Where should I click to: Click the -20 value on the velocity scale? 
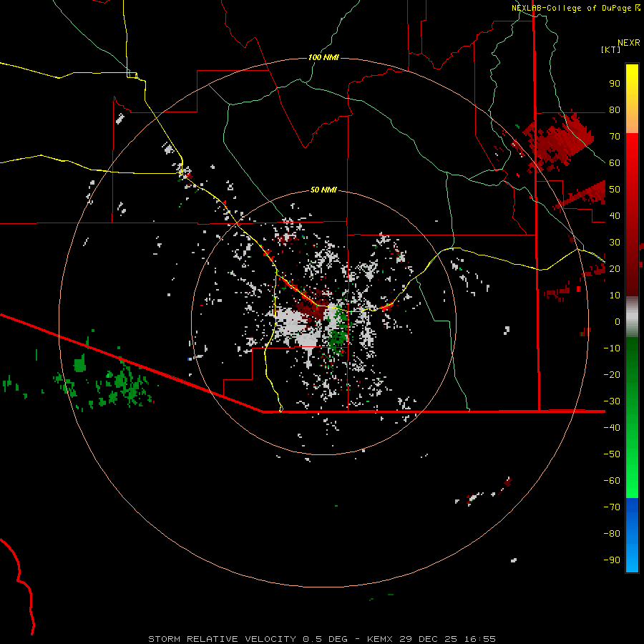tap(612, 375)
